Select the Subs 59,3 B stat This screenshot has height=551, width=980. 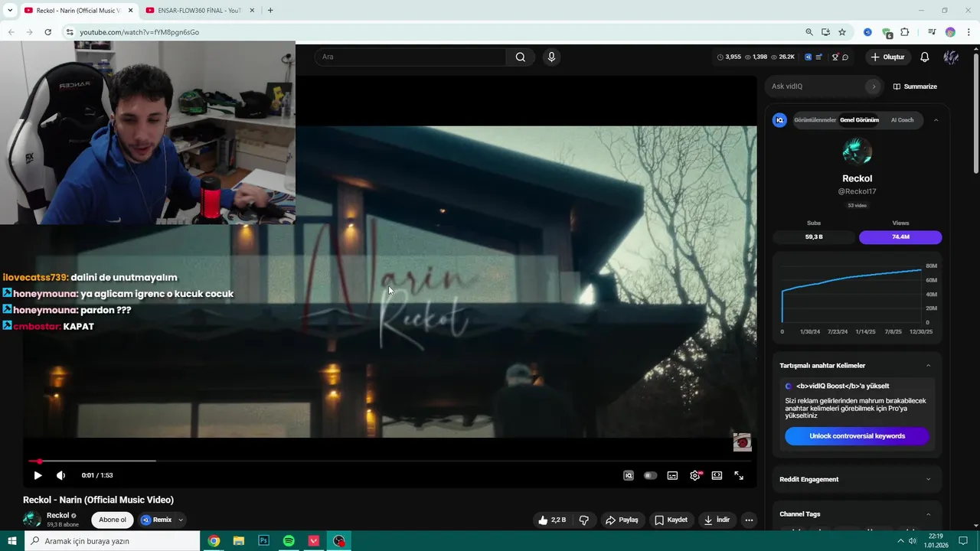[814, 236]
